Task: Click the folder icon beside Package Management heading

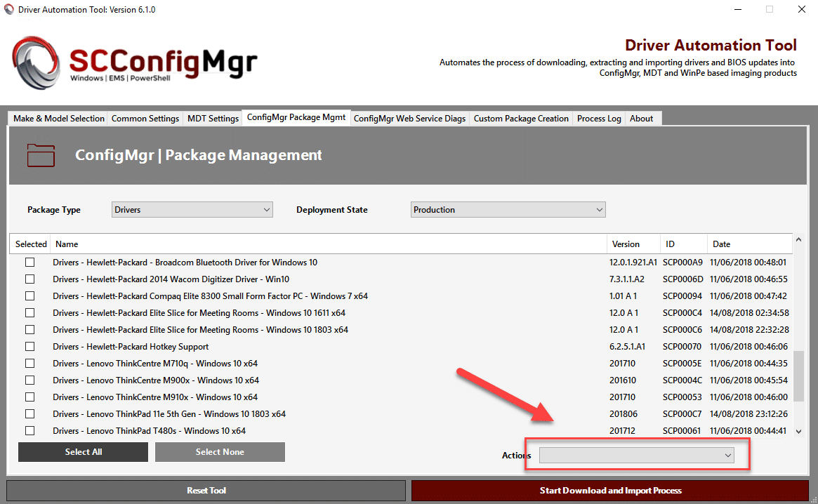Action: coord(40,155)
